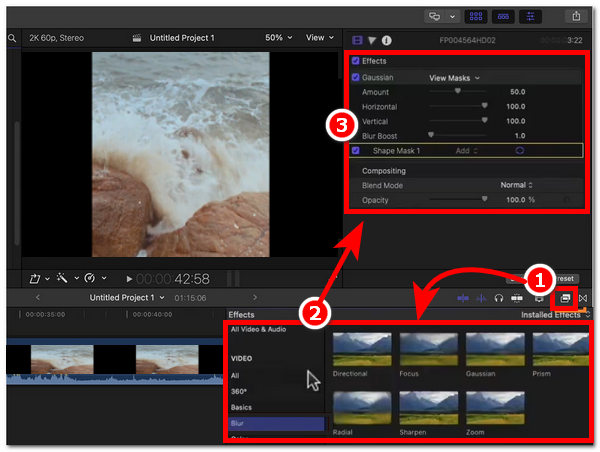Toggle the inspector sliders icon
600x452 pixels.
click(x=530, y=16)
